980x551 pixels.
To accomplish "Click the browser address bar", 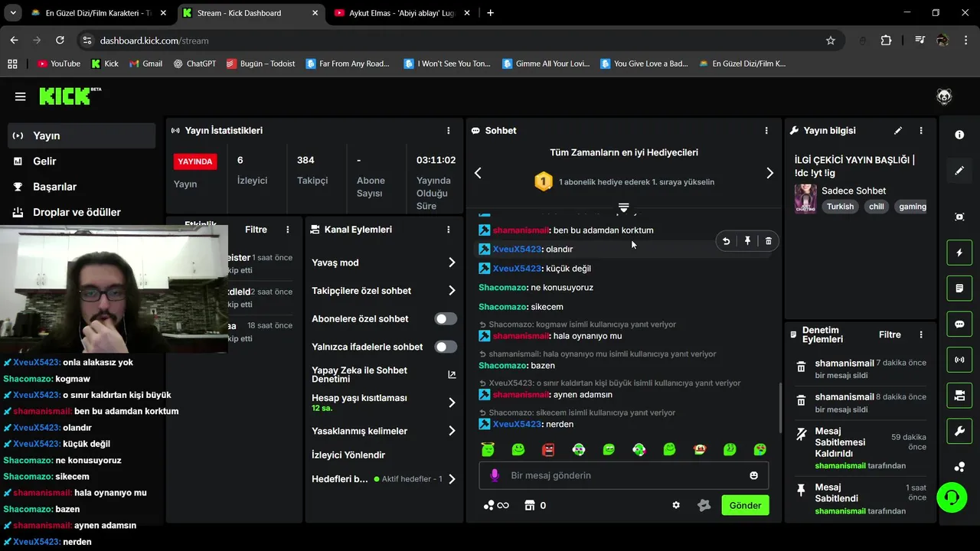I will pos(459,41).
